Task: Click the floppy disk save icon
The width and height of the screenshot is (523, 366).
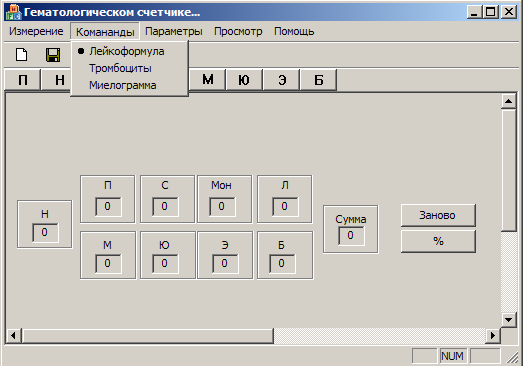Action: 53,55
